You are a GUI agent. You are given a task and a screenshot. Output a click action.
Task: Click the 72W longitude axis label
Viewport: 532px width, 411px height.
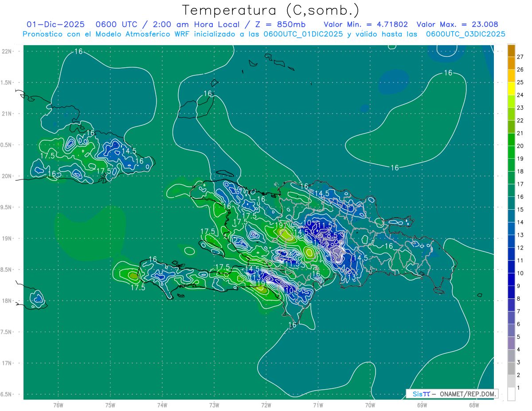tap(266, 406)
